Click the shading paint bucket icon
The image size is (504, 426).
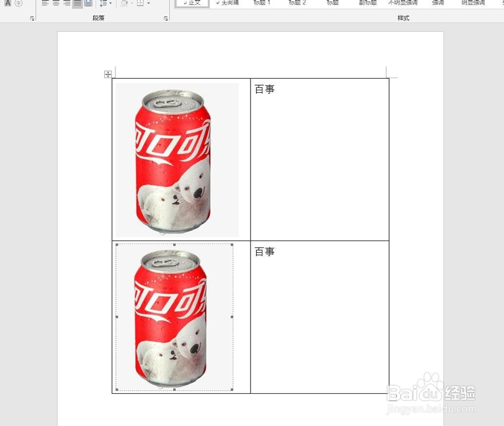(x=124, y=3)
